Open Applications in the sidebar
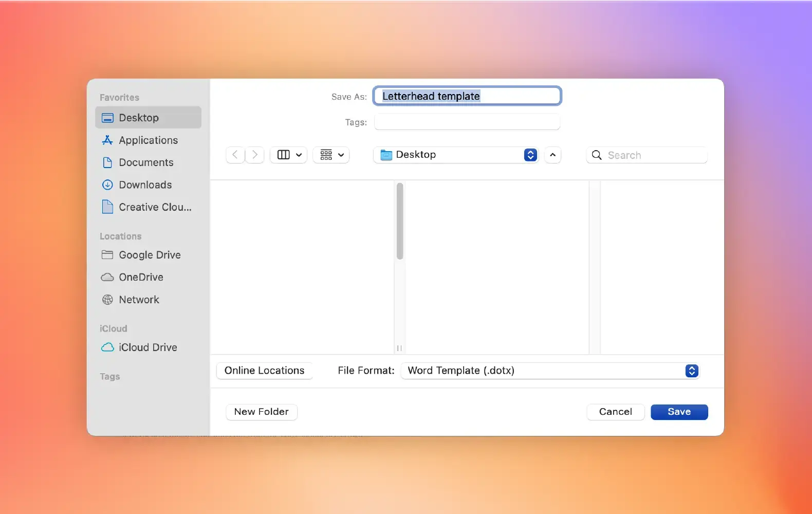 [x=148, y=140]
